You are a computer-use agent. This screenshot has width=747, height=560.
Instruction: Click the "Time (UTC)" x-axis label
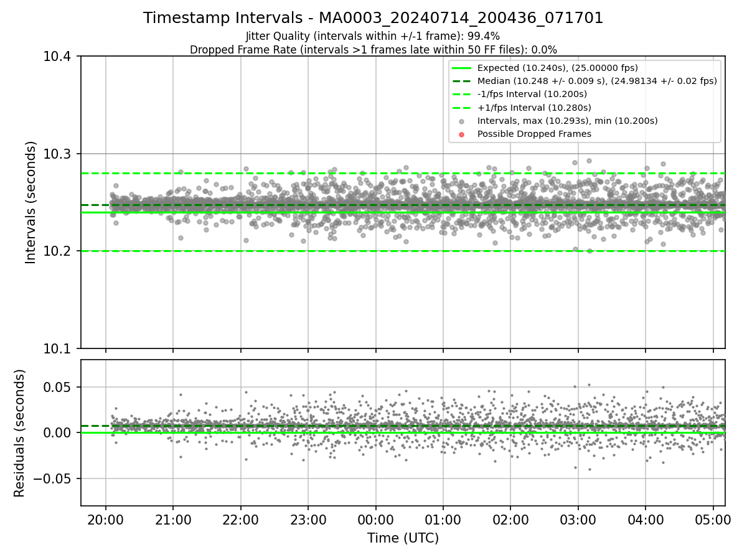pyautogui.click(x=403, y=538)
